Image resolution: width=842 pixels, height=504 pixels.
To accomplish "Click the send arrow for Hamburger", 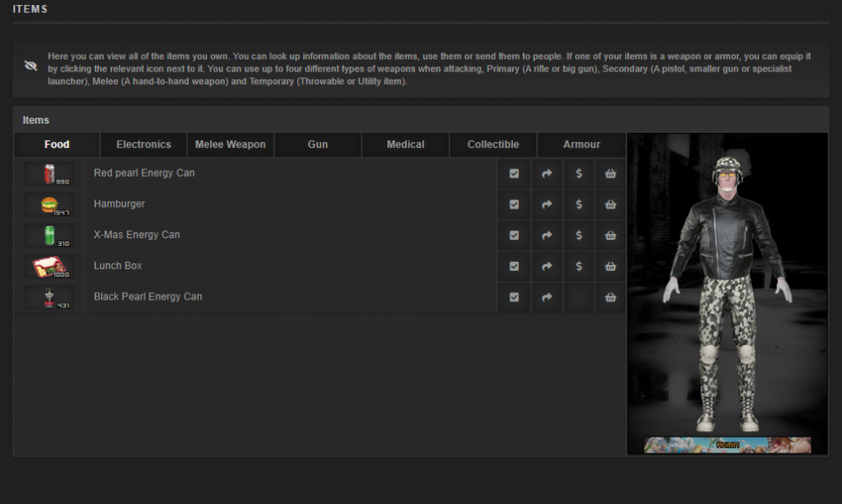I will 546,204.
